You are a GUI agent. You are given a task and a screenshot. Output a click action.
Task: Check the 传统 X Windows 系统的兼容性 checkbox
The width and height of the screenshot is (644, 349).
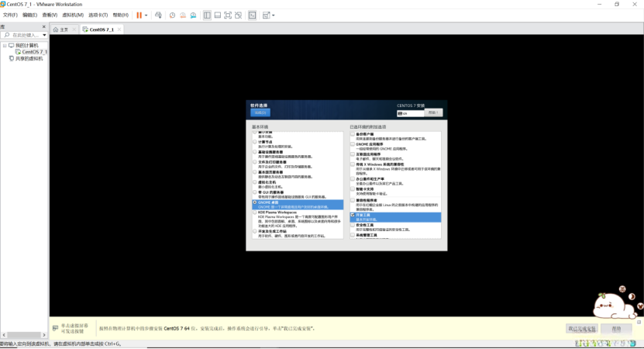tap(353, 164)
